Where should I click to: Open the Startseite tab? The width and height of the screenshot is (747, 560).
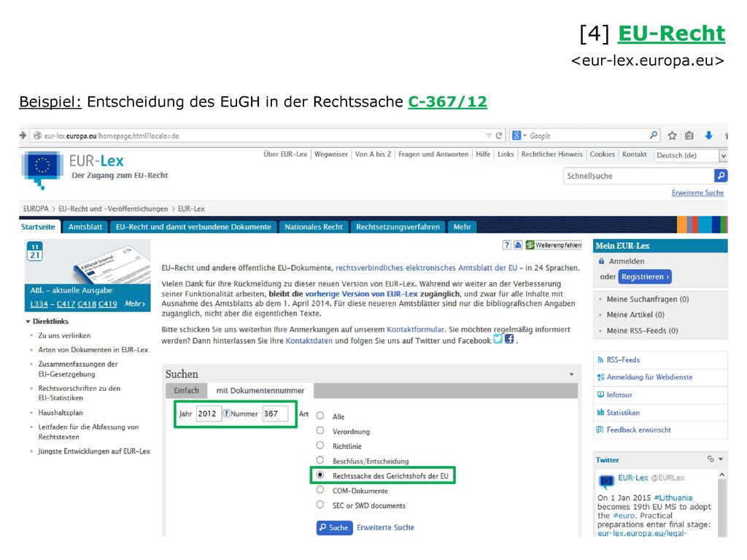tap(38, 227)
